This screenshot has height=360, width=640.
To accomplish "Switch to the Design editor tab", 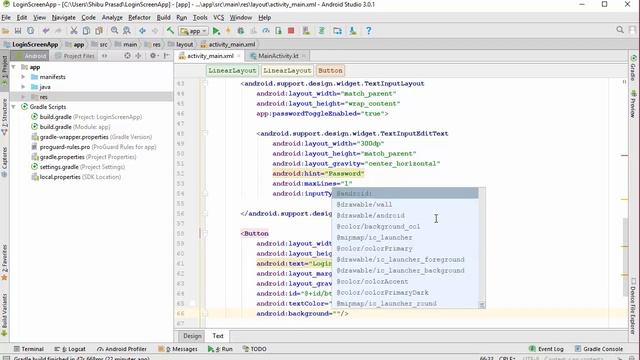I will click(x=192, y=336).
